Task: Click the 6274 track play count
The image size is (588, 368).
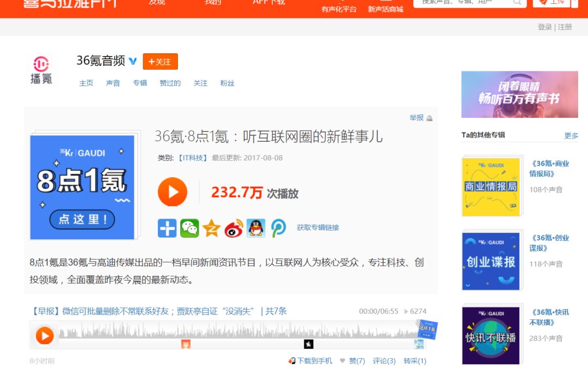Action: 415,311
